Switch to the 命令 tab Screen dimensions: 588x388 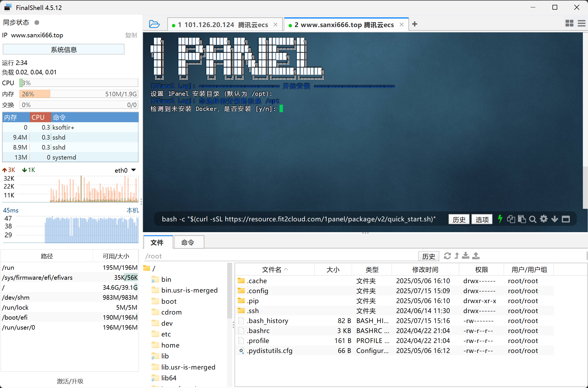pyautogui.click(x=188, y=242)
